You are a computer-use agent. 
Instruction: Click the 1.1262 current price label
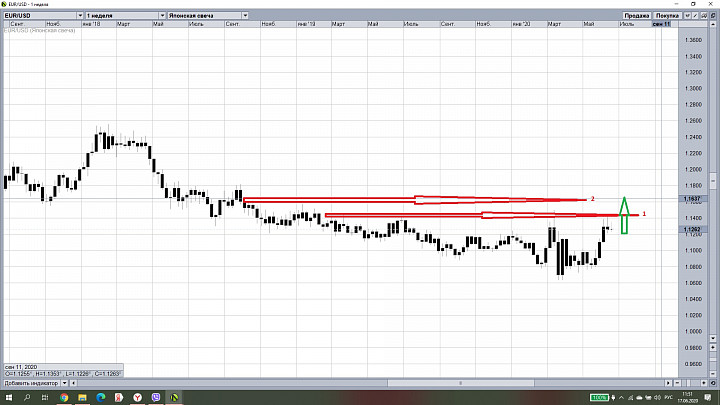pyautogui.click(x=692, y=229)
